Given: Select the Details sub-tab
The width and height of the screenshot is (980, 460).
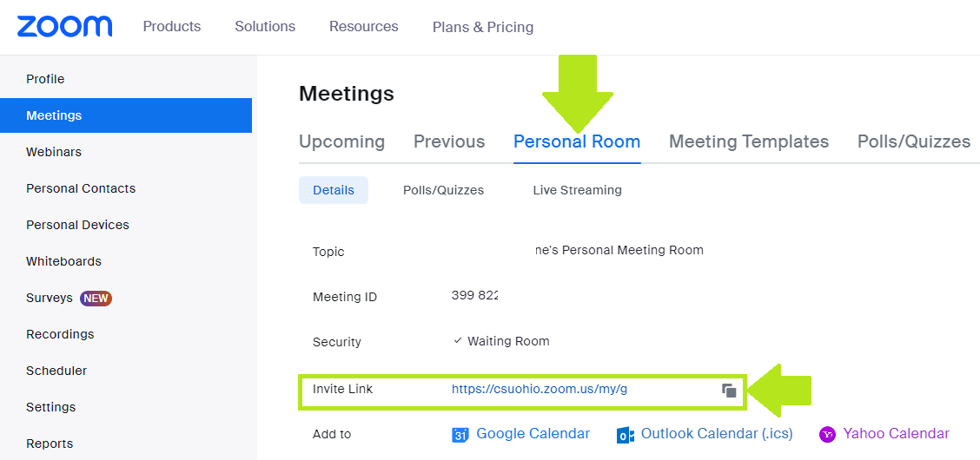Looking at the screenshot, I should click(x=334, y=190).
